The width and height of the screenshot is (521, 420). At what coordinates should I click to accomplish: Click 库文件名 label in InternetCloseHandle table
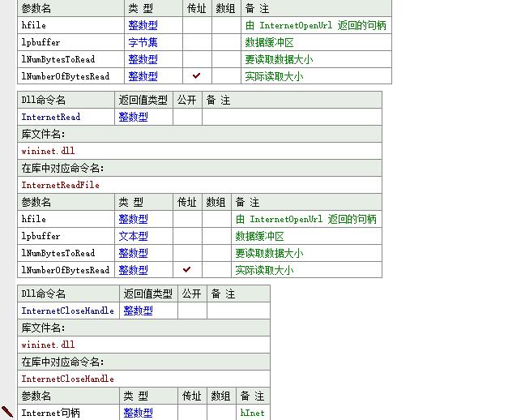coord(44,328)
